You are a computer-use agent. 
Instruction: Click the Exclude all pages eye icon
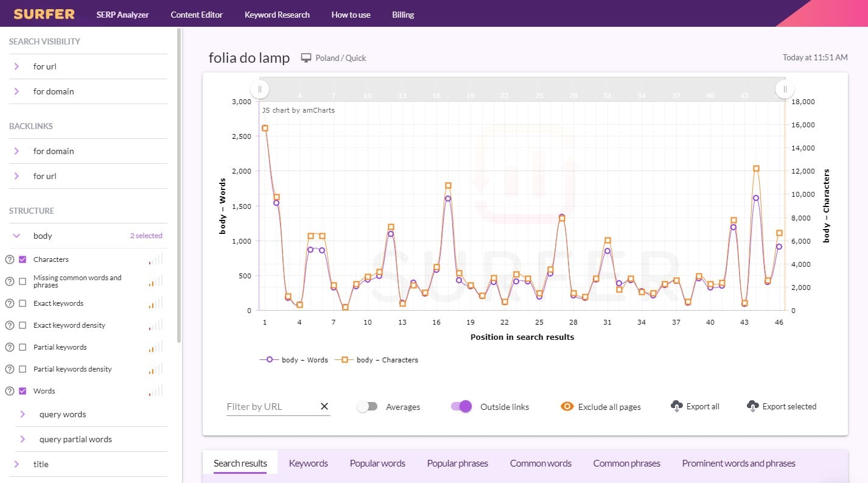click(567, 406)
